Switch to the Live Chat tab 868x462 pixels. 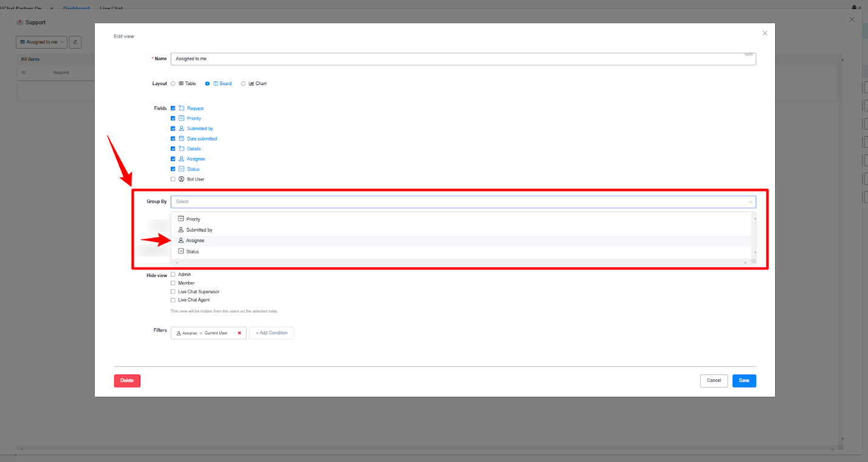coord(111,8)
